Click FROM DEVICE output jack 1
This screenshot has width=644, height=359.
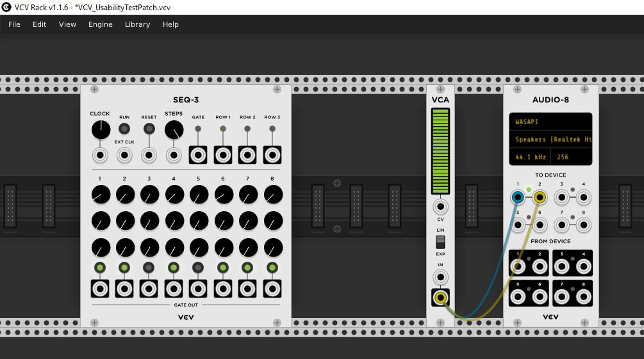pos(518,267)
